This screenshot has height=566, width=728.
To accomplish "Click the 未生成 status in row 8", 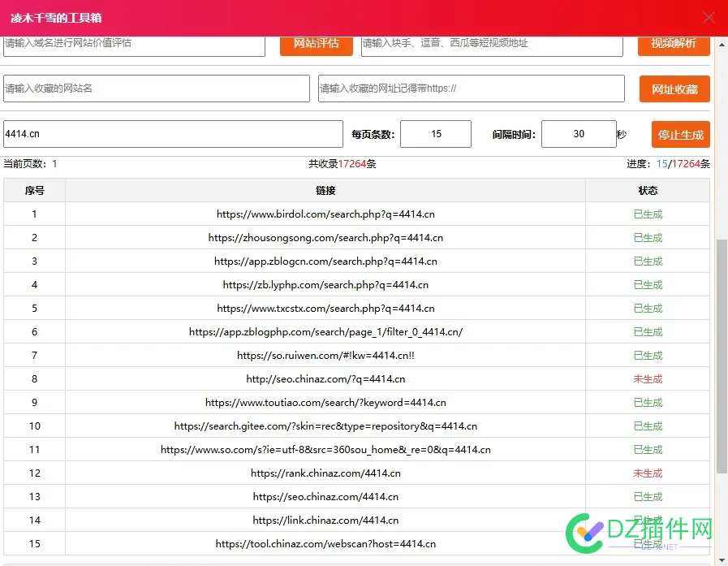I will pyautogui.click(x=647, y=379).
